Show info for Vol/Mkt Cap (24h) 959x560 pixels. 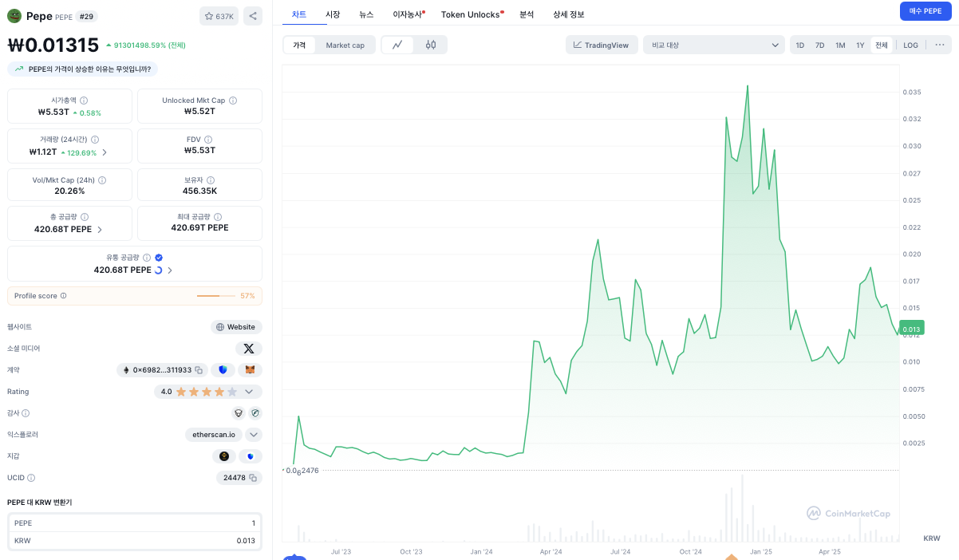[102, 180]
